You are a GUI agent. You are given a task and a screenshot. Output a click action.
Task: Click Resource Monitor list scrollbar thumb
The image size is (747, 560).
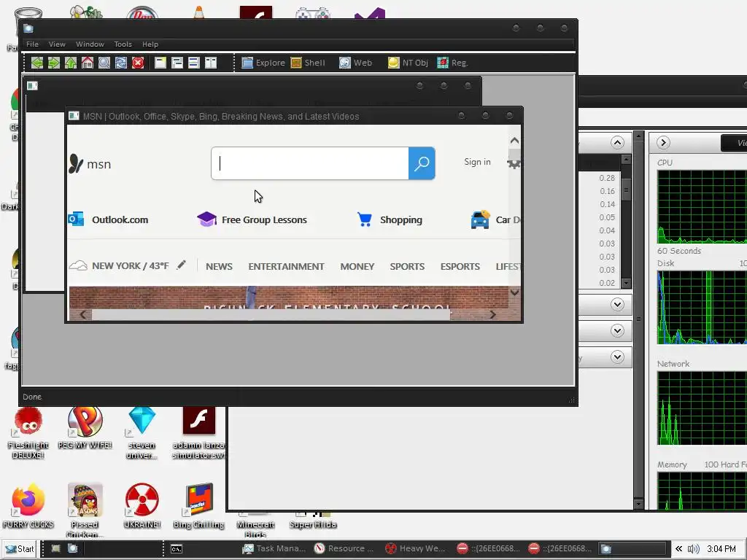click(626, 190)
